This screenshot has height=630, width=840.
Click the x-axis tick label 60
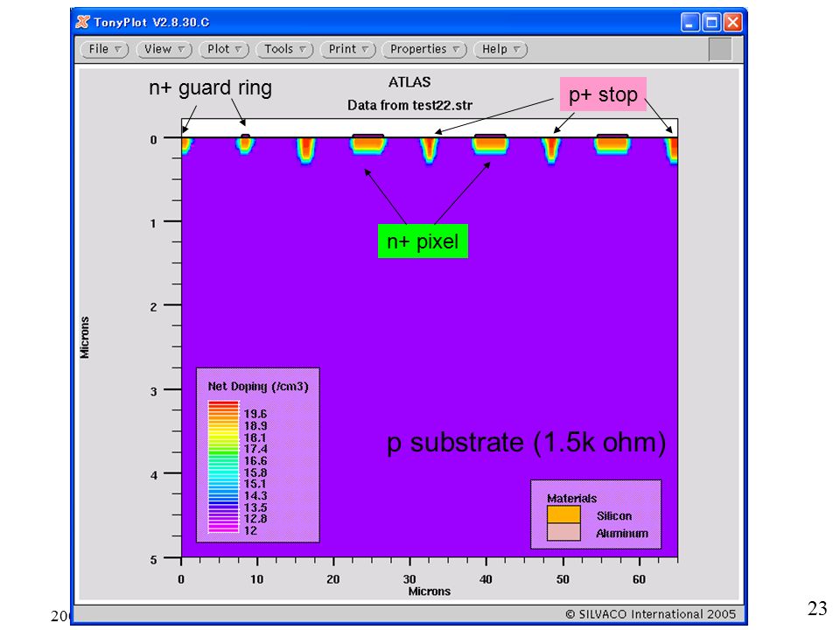point(639,579)
